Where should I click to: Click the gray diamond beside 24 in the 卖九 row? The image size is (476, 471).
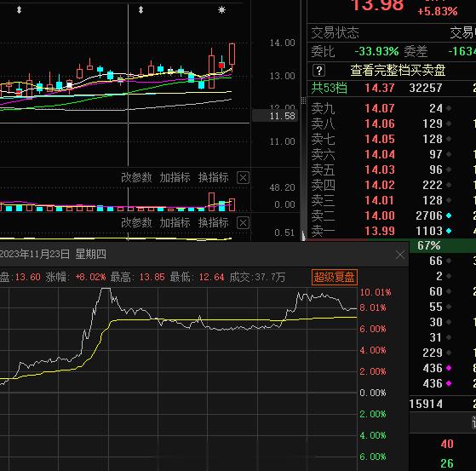(x=449, y=108)
